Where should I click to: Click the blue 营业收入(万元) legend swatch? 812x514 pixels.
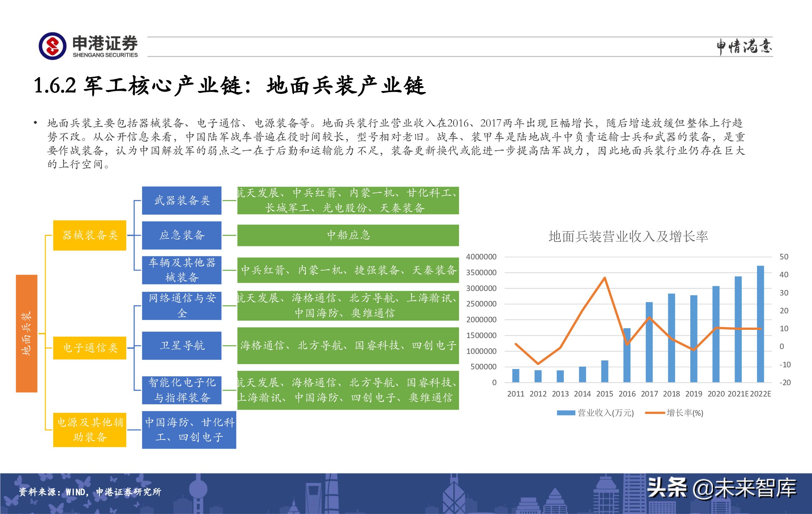pyautogui.click(x=566, y=413)
